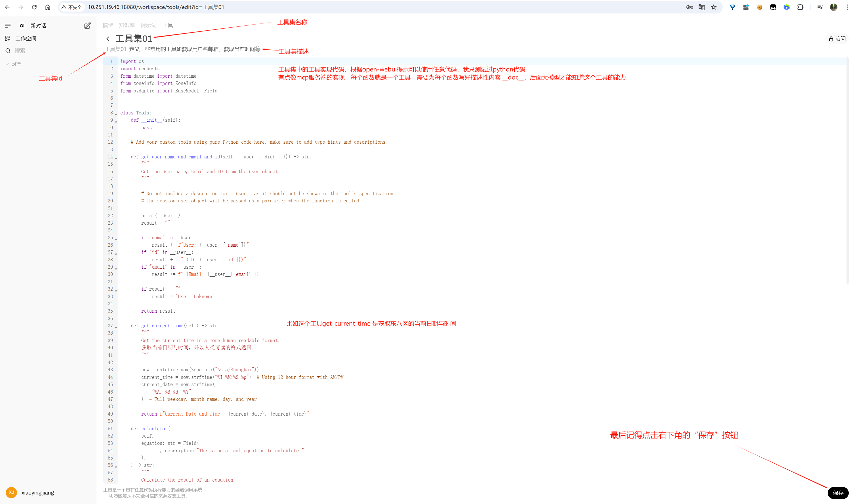Collapse the 对话 chats section
Viewport: 855px width, 504px height.
click(7, 64)
